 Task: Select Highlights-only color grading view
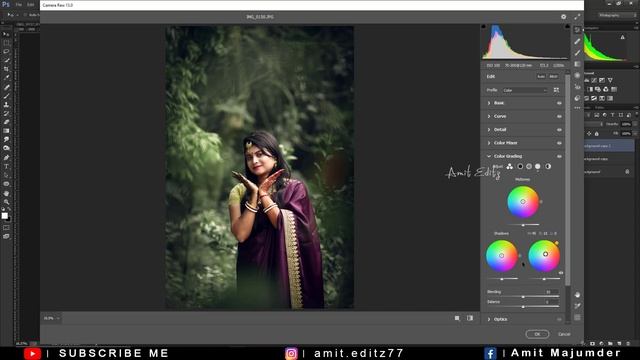point(538,166)
